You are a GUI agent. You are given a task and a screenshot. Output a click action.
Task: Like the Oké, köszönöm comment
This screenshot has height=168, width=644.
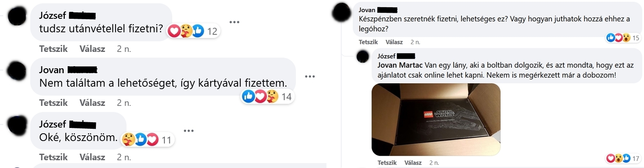click(x=53, y=157)
